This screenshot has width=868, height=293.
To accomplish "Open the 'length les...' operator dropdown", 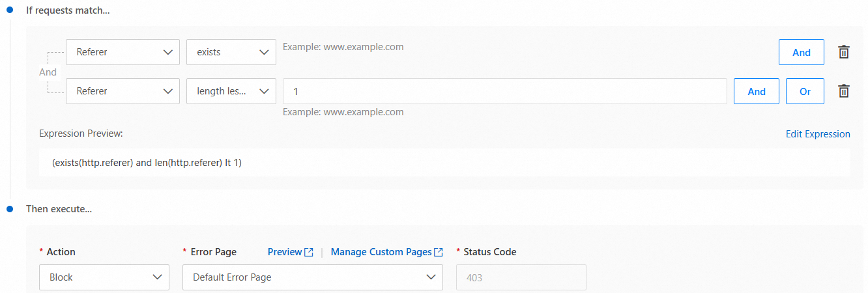I will pos(231,92).
